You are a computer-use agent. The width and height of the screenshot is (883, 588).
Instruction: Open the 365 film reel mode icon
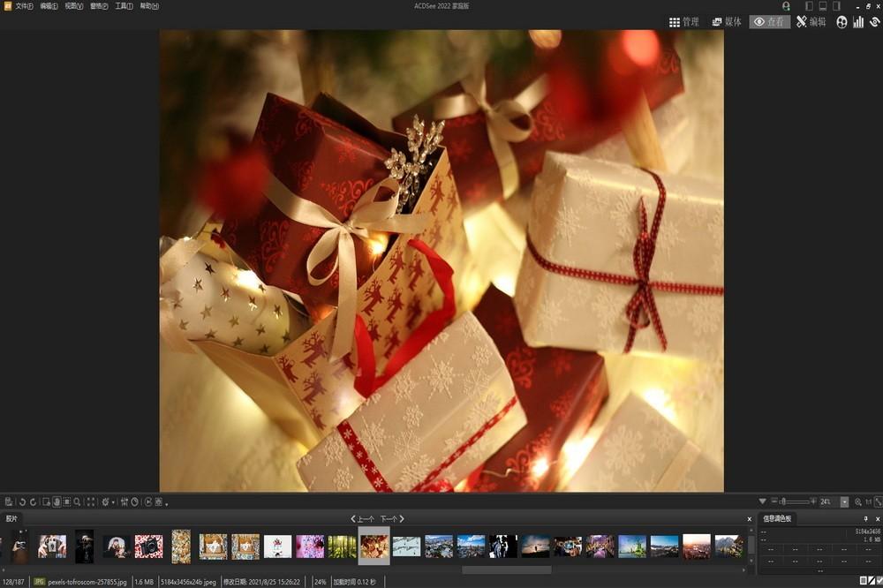(841, 22)
